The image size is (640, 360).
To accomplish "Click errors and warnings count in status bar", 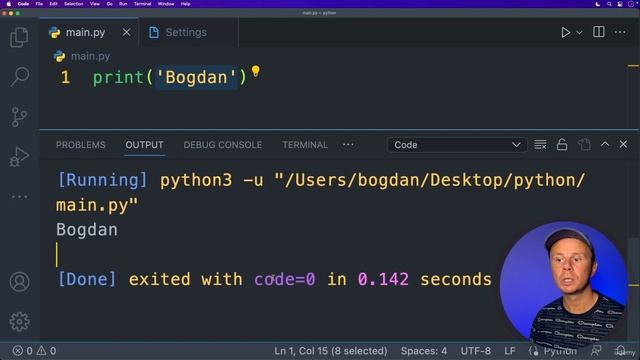I will click(34, 351).
